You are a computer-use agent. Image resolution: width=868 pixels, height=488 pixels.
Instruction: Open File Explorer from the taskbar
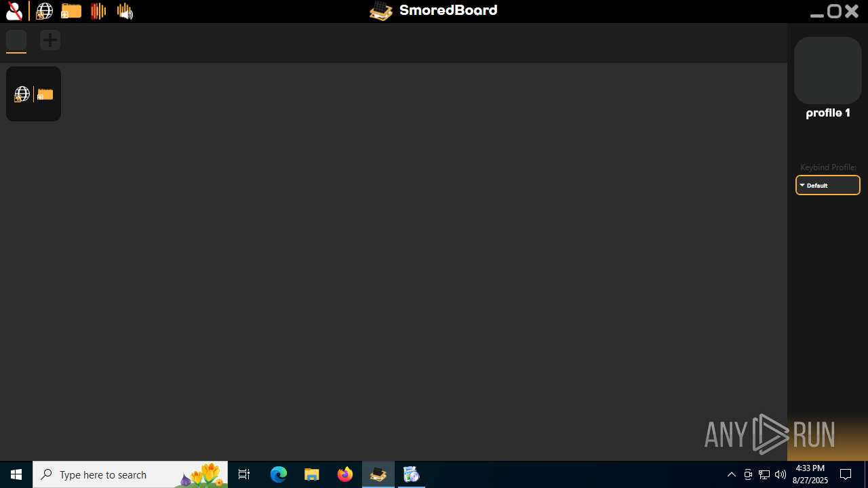[312, 474]
